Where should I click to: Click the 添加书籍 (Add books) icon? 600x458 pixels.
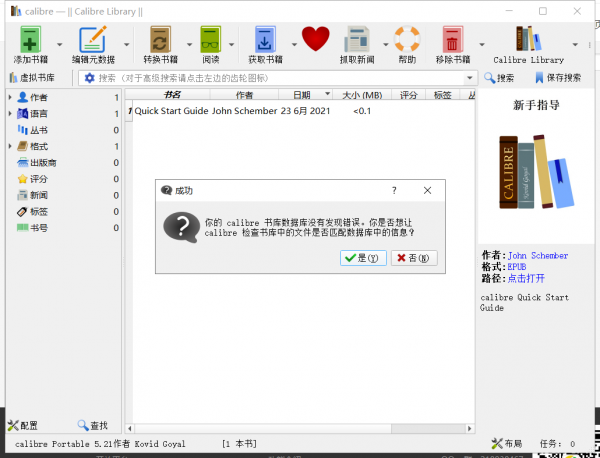(x=31, y=39)
